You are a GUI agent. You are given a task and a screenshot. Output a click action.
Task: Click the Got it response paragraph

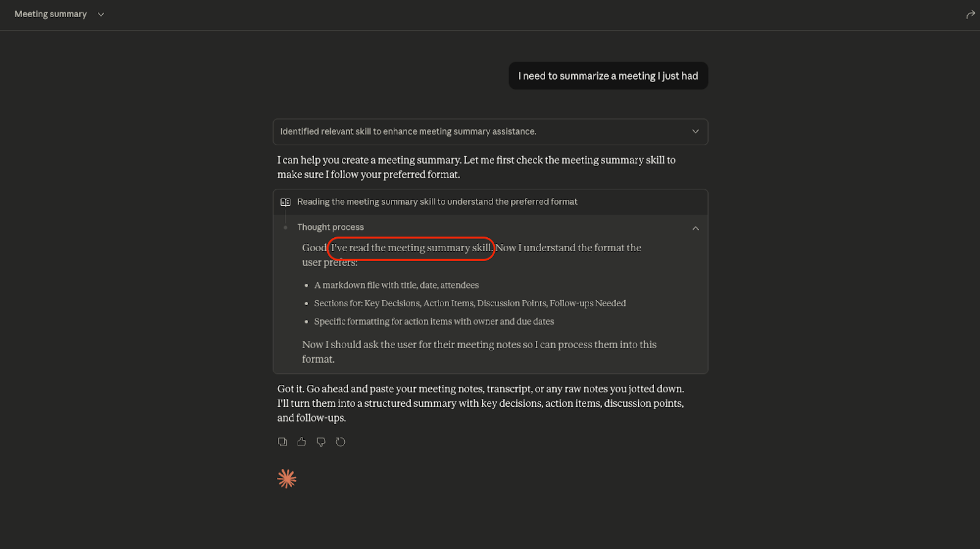coord(481,403)
